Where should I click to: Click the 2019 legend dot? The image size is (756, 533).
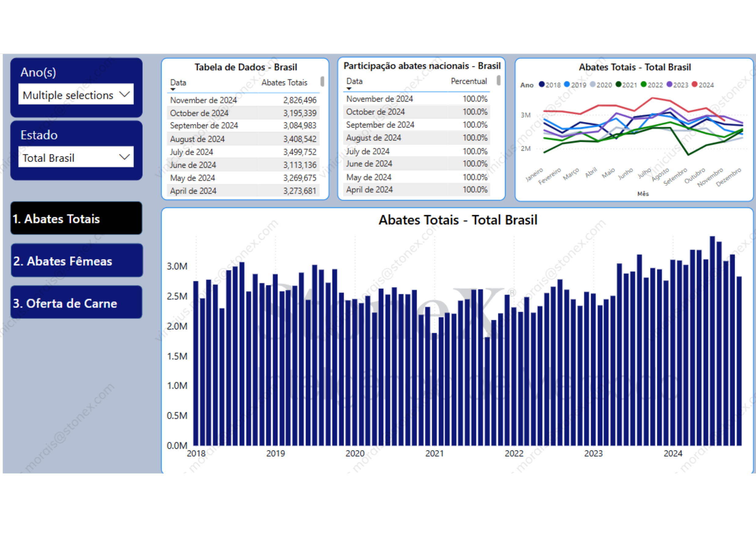(567, 84)
